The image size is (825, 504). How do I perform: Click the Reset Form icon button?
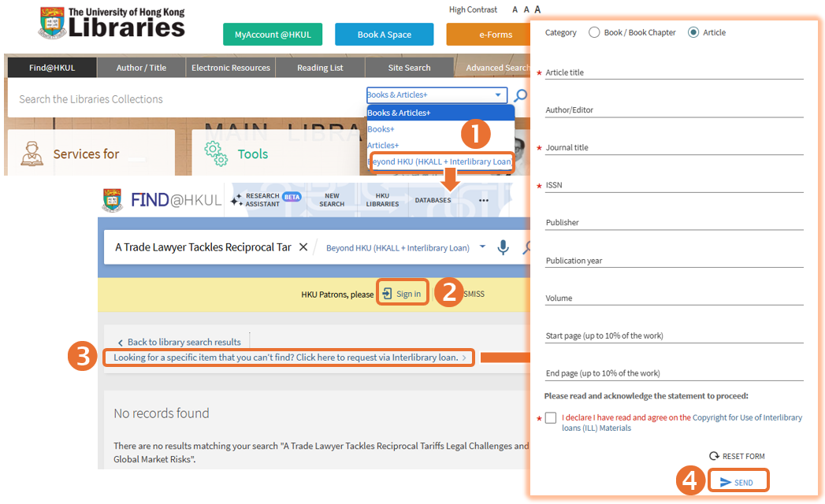point(714,456)
